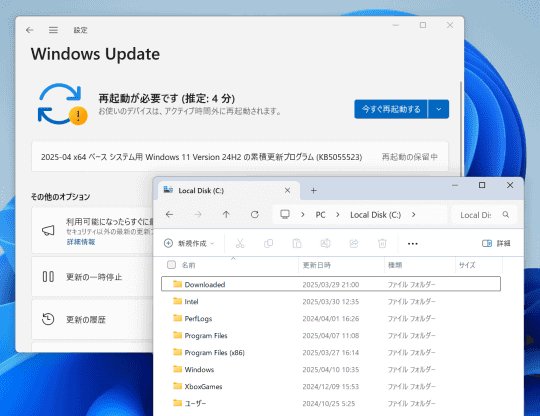Click the Local Disk search field
This screenshot has height=416, width=540.
coord(484,215)
